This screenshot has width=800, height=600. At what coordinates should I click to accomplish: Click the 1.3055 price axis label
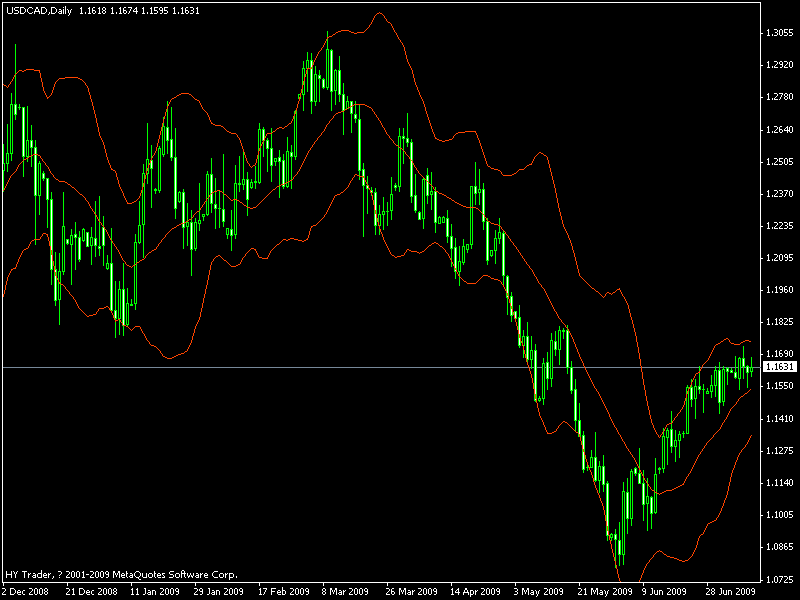click(780, 33)
